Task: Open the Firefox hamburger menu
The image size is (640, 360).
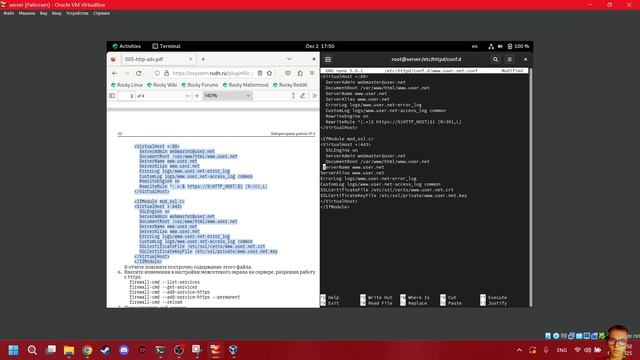Action: (x=312, y=73)
